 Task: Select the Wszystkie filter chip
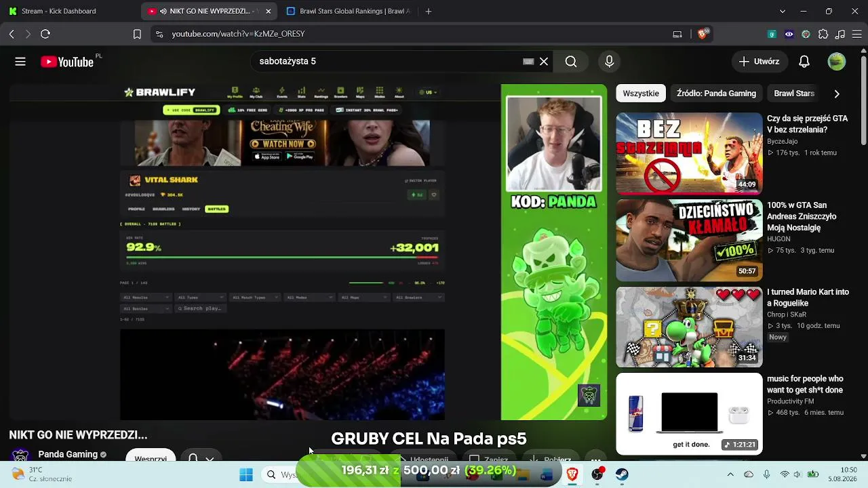pyautogui.click(x=641, y=94)
